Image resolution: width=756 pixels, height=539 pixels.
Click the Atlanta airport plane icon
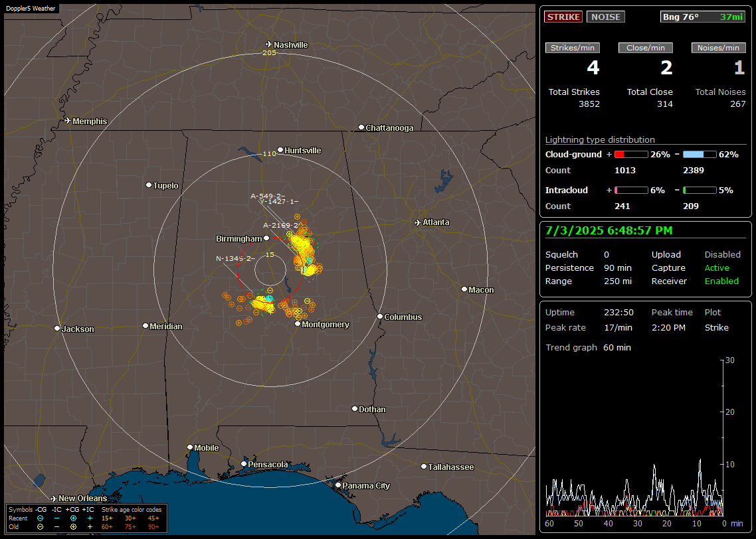pos(418,222)
